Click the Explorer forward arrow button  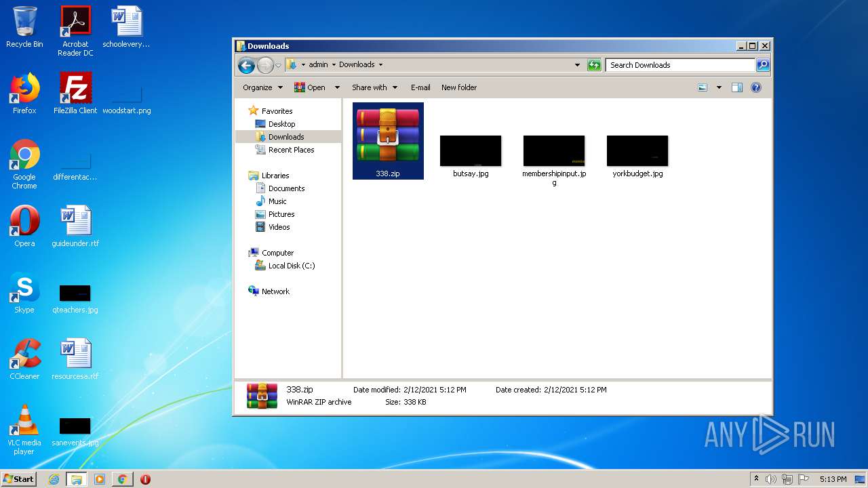click(265, 65)
